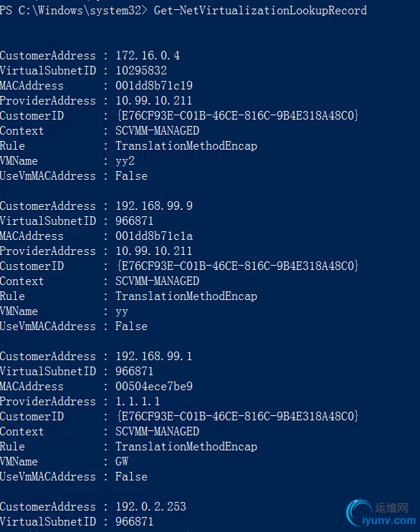Click MACAddress value 001dd8b71c19
The width and height of the screenshot is (420, 532).
click(x=154, y=85)
